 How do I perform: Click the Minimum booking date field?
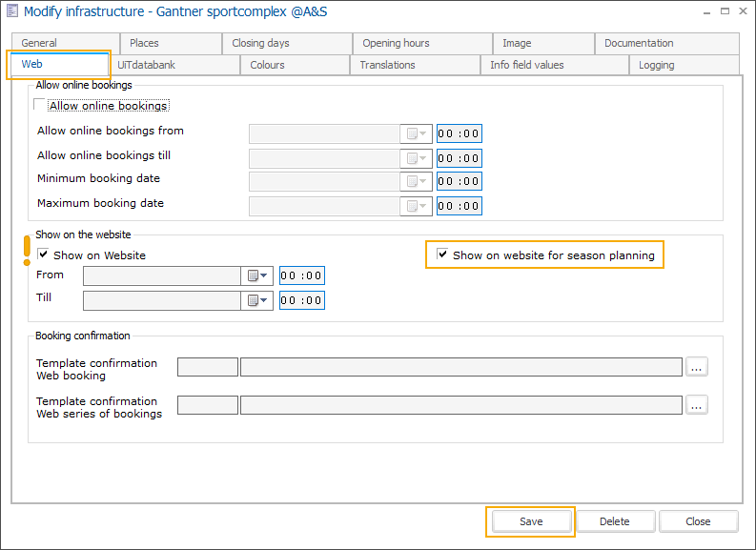click(x=324, y=181)
